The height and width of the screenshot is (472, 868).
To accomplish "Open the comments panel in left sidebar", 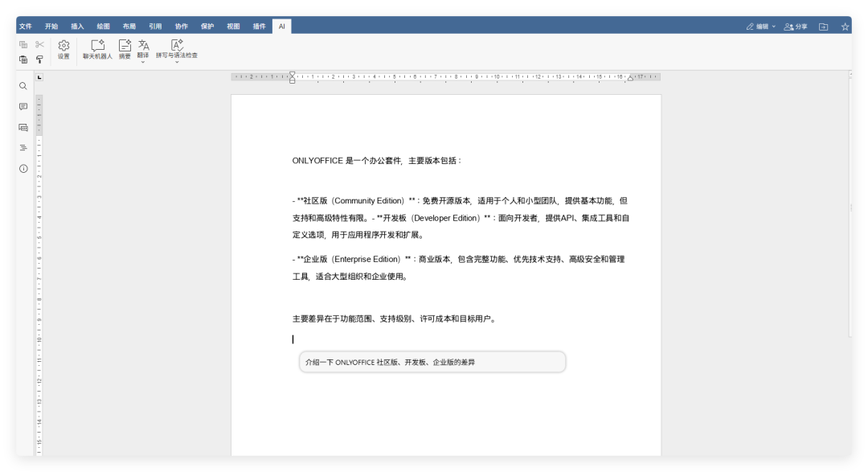I will 23,106.
